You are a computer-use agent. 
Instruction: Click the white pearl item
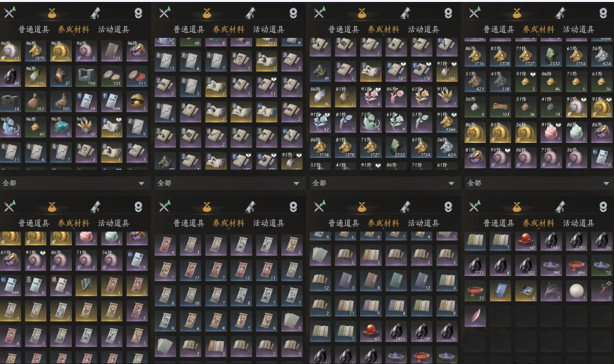(576, 291)
